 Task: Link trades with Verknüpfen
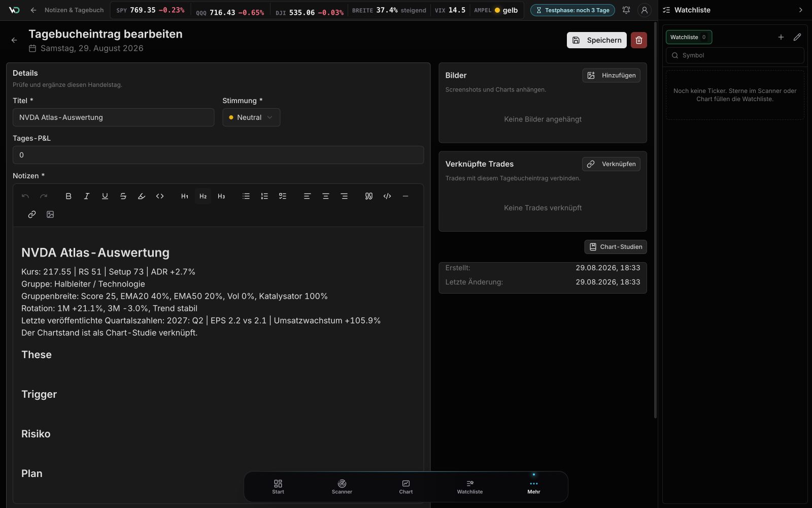tap(611, 164)
